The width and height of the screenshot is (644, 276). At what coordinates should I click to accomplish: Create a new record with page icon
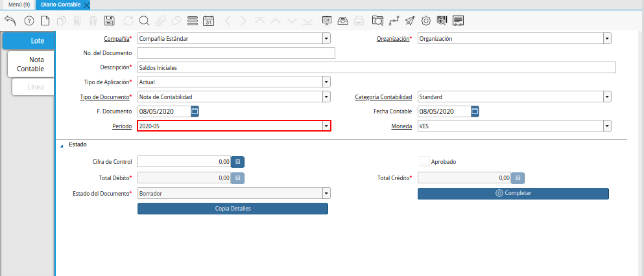pos(44,21)
